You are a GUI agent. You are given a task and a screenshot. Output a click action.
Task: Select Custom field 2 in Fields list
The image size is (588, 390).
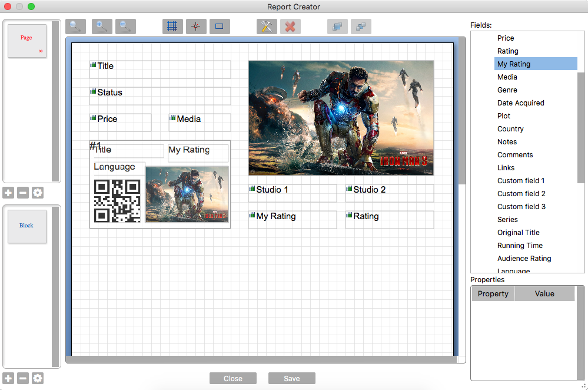pyautogui.click(x=521, y=194)
